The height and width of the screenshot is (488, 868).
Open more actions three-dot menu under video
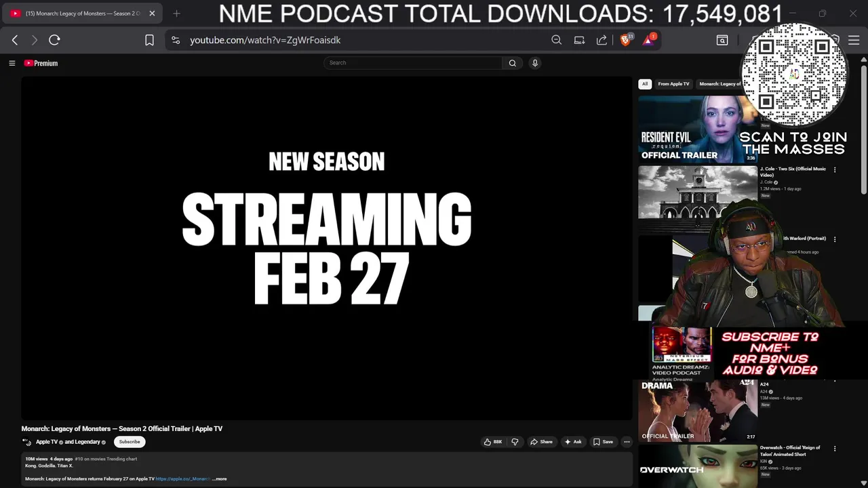click(627, 442)
